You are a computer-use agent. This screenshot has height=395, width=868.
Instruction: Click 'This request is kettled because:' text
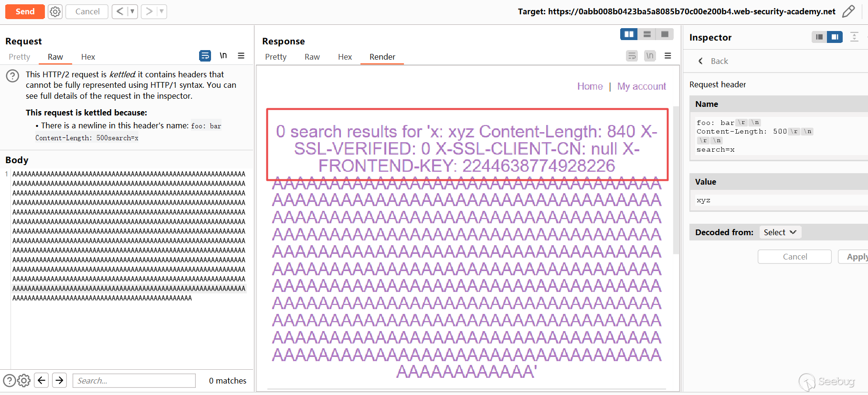tap(86, 113)
